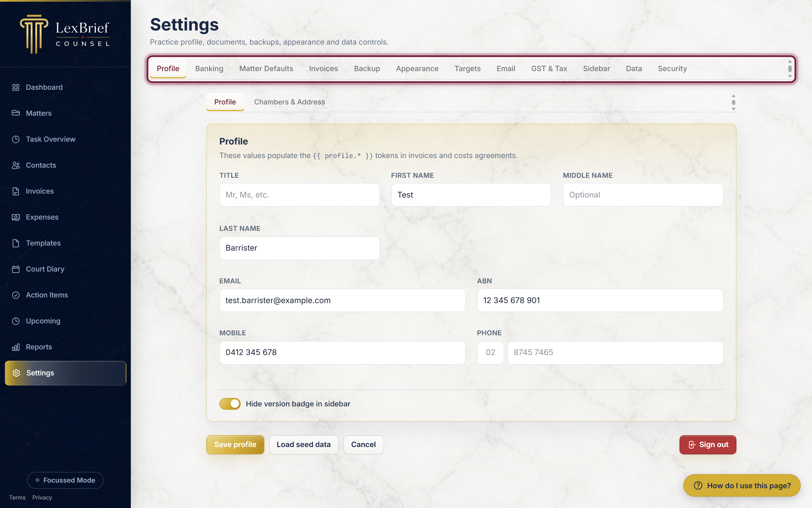Click the Email input field
The image size is (812, 508).
pos(342,300)
